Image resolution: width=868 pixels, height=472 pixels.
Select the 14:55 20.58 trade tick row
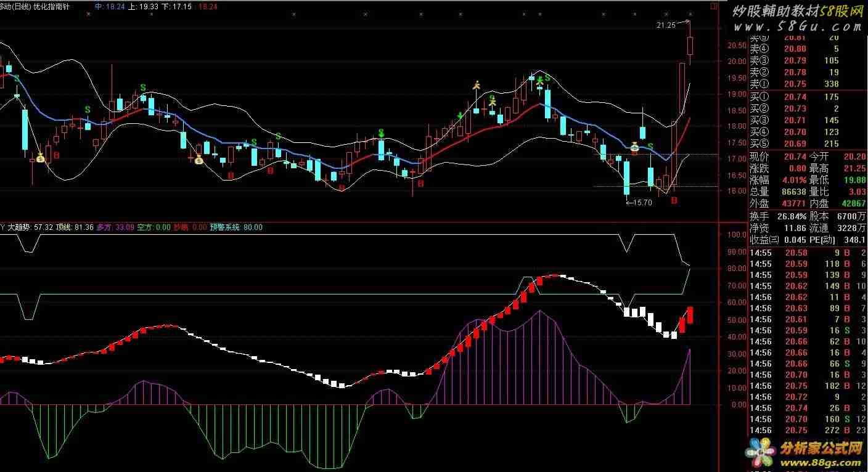(808, 253)
